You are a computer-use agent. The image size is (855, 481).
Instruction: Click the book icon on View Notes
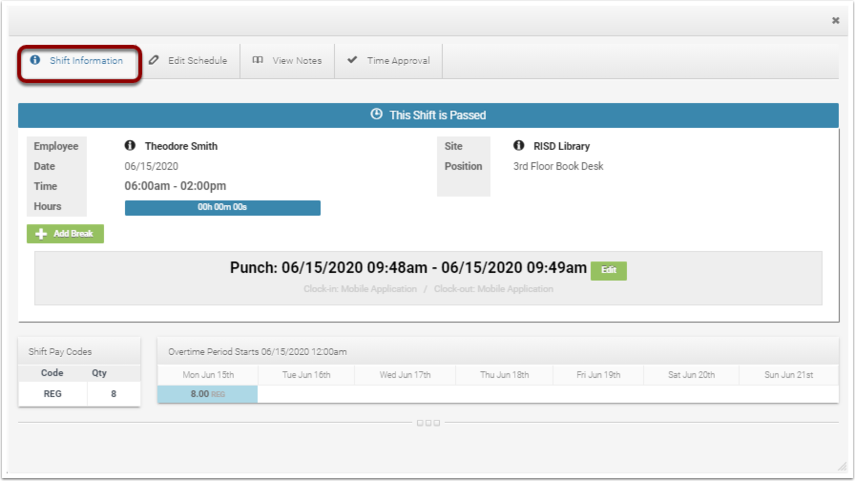point(258,60)
